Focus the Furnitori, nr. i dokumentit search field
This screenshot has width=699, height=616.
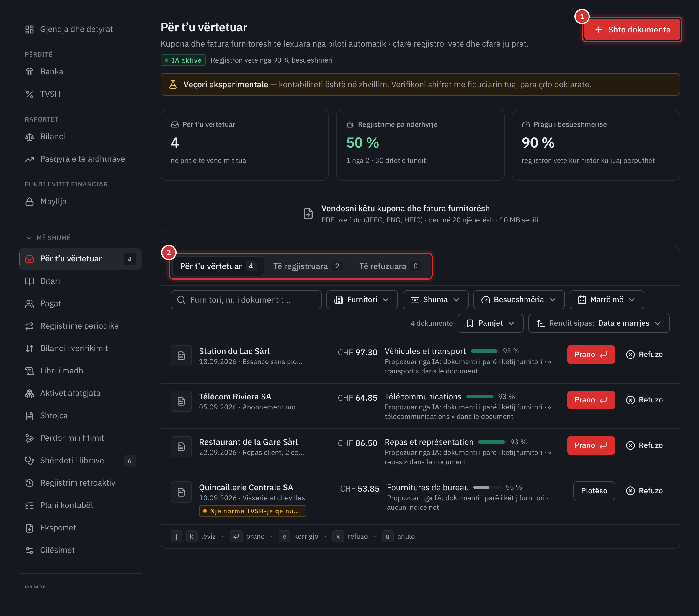(246, 300)
